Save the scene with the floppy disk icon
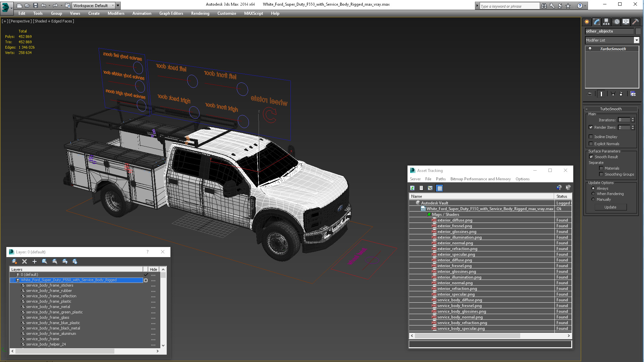 (x=35, y=5)
